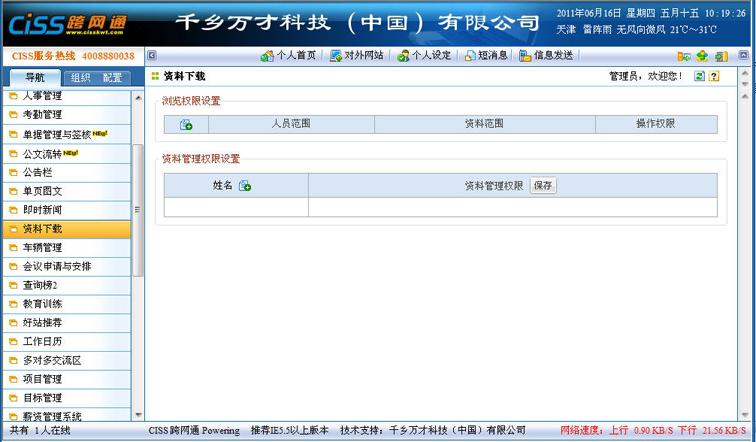Click the 保存 button
756x442 pixels.
point(543,186)
